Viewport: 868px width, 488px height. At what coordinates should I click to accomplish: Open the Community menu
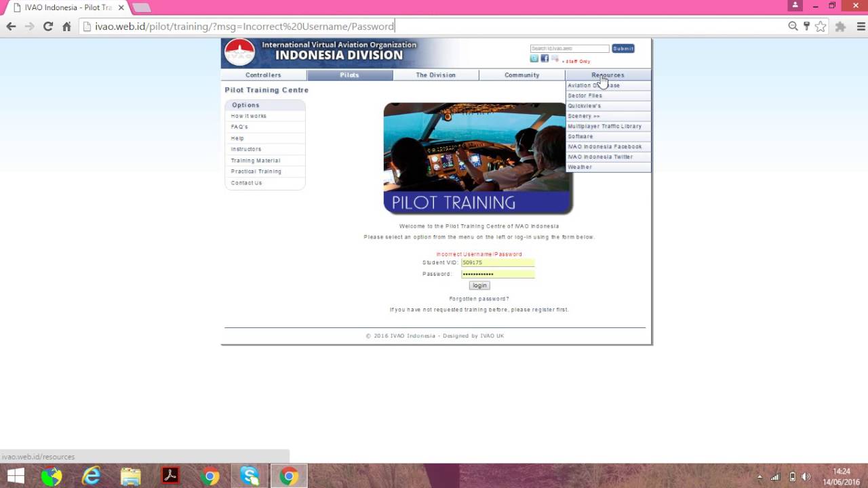click(x=521, y=75)
